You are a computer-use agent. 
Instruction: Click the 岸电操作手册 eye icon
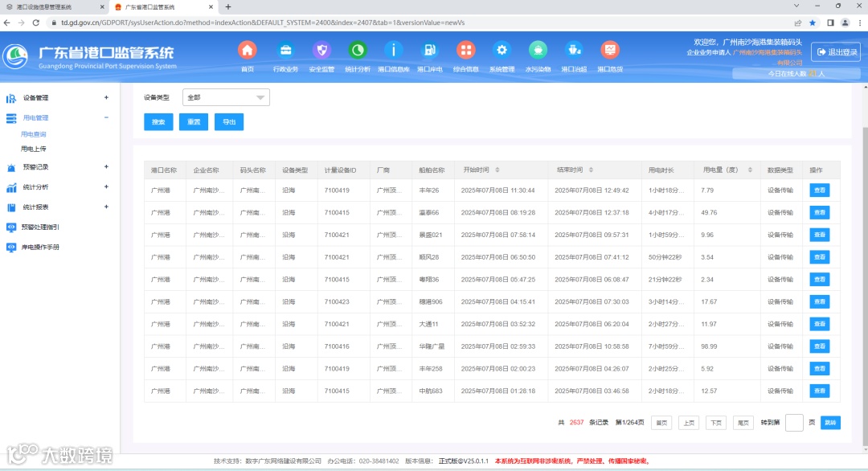click(11, 247)
